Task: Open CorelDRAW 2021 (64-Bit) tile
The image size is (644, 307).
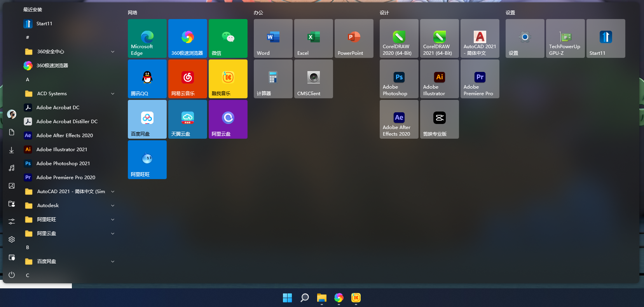Action: 440,38
